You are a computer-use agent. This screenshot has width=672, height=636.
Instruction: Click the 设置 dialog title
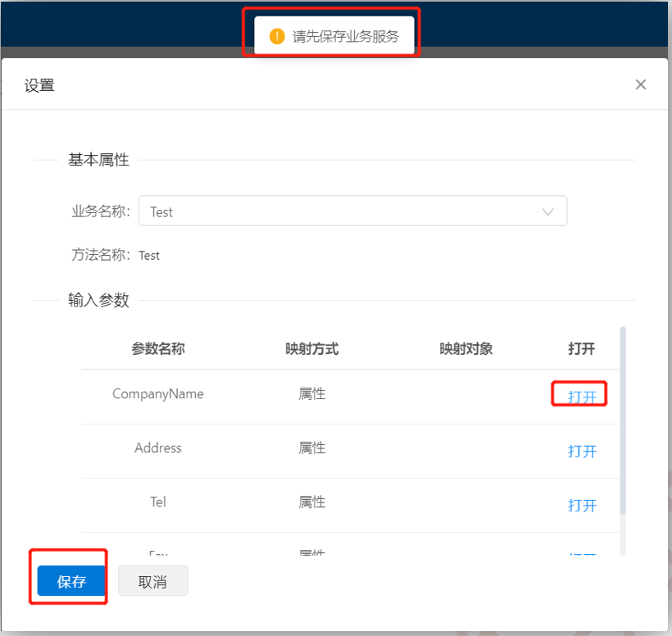coord(39,85)
